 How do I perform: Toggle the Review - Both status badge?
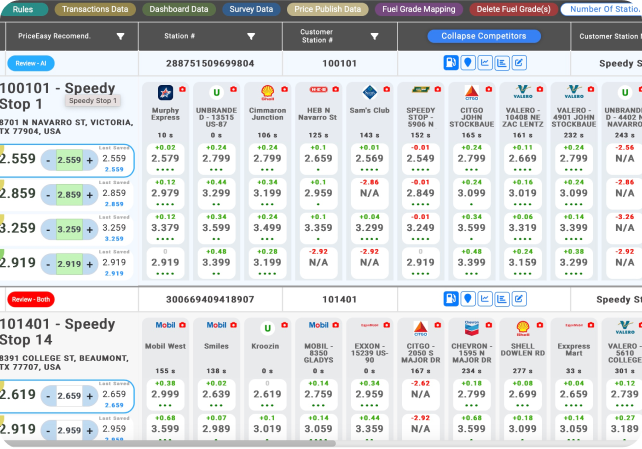(28, 298)
